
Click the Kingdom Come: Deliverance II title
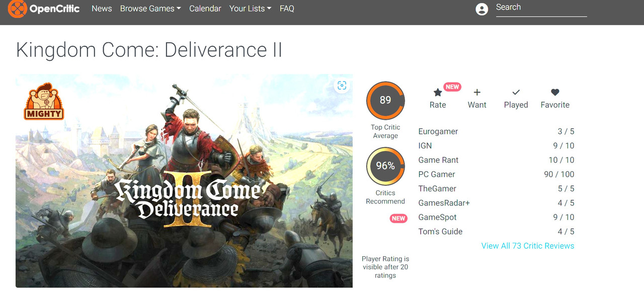click(x=149, y=50)
